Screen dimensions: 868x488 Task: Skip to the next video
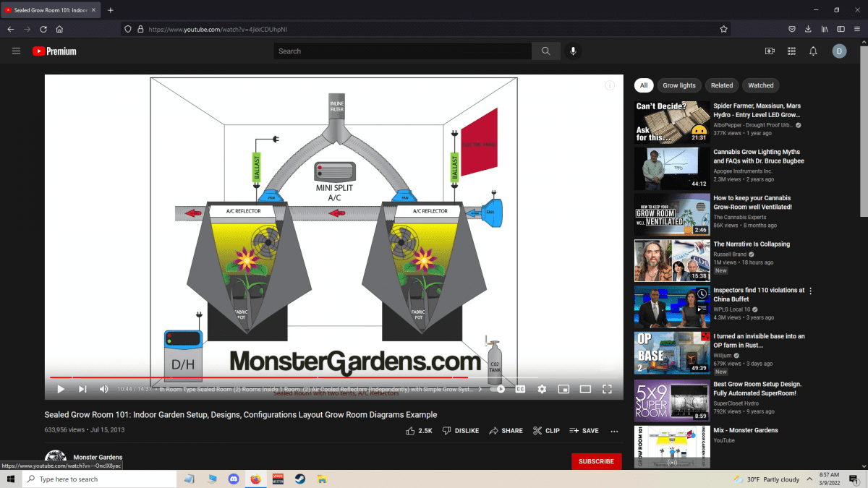point(82,389)
